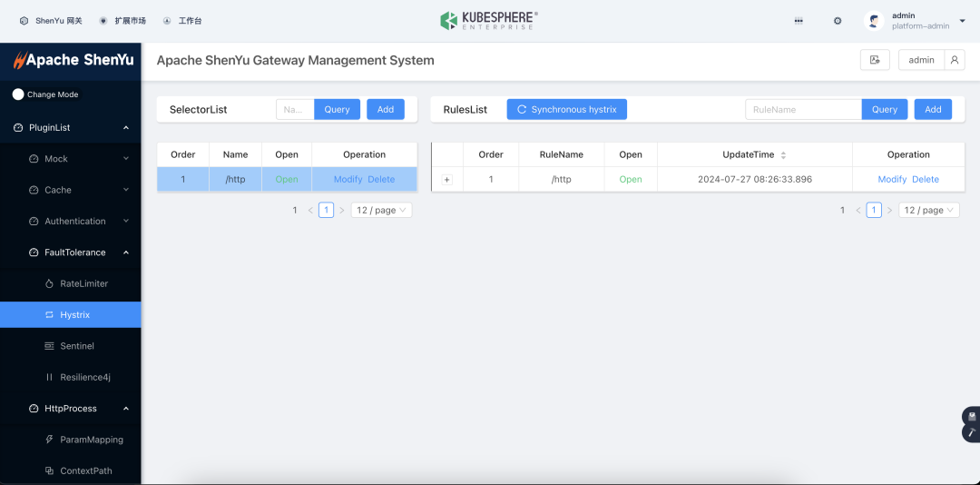Expand the Mock submenu

126,159
